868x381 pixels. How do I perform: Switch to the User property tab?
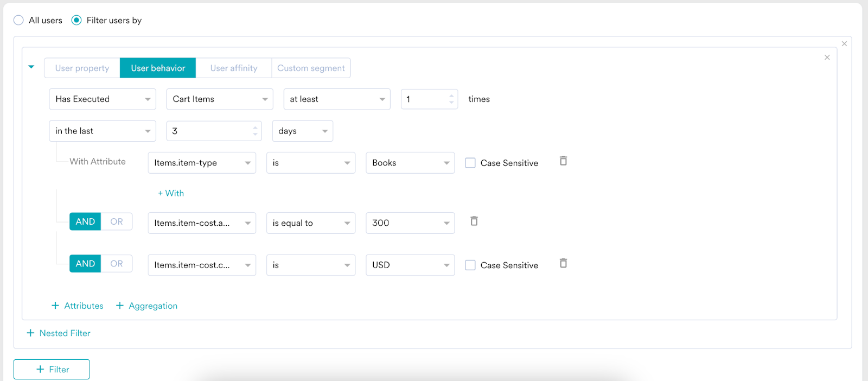(82, 68)
